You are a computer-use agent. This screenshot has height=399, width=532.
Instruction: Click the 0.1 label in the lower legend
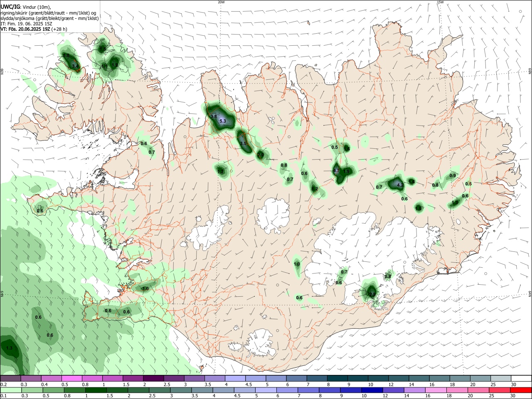pos(3,397)
